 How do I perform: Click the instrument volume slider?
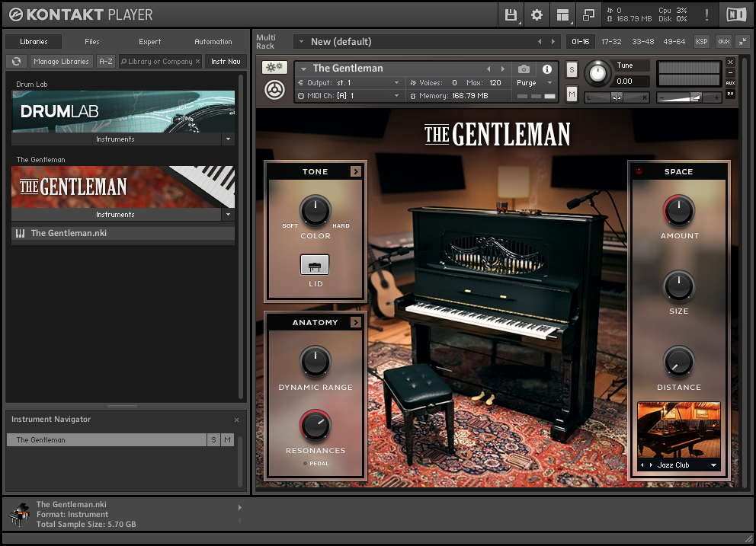(689, 97)
